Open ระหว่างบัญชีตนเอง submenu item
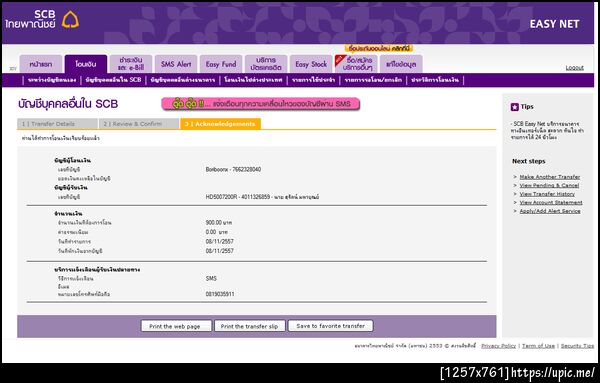The height and width of the screenshot is (383, 600). (52, 80)
